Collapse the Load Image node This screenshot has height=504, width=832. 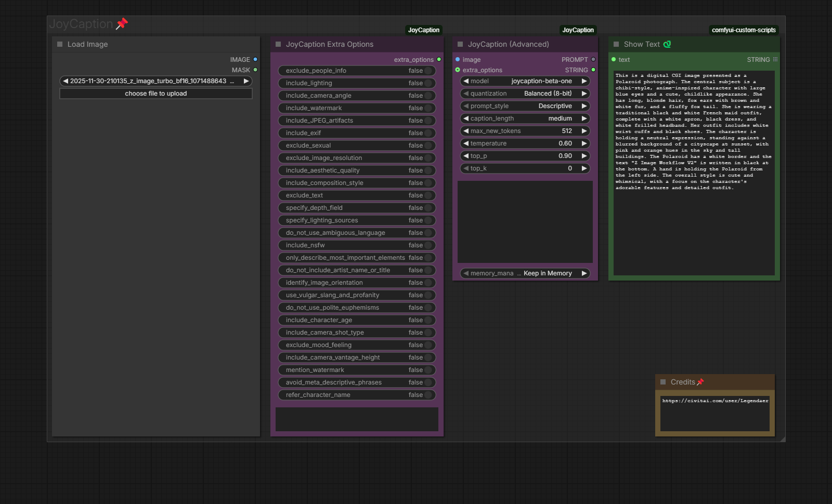[x=60, y=44]
